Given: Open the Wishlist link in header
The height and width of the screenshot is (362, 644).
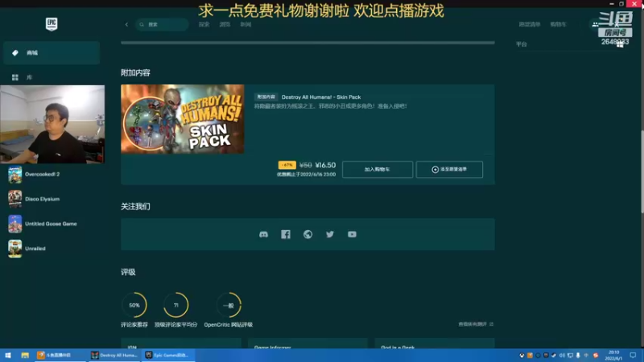Looking at the screenshot, I should [x=530, y=24].
